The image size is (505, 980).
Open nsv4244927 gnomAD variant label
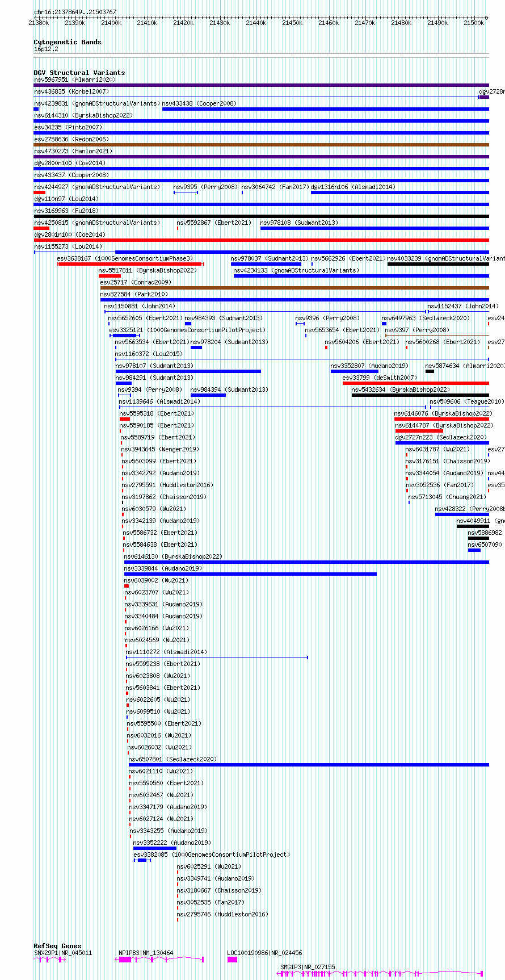coord(97,187)
